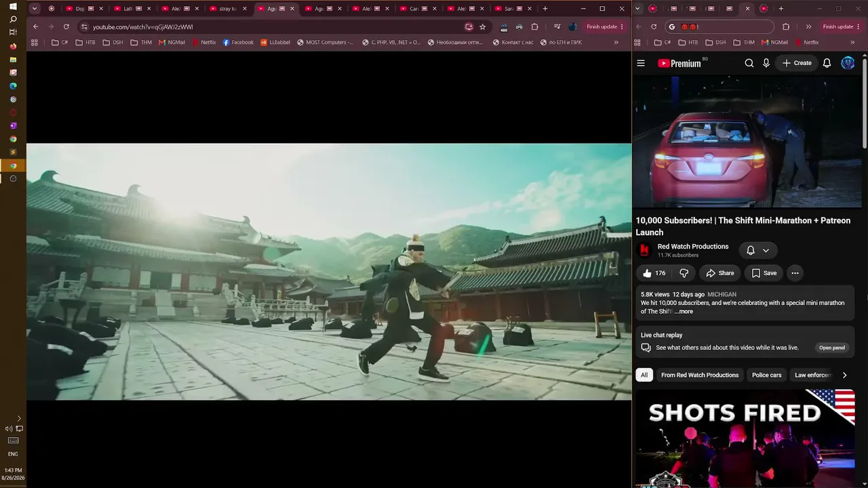Open OneNote from the taskbar
Screen dimensions: 868x488
(13, 125)
